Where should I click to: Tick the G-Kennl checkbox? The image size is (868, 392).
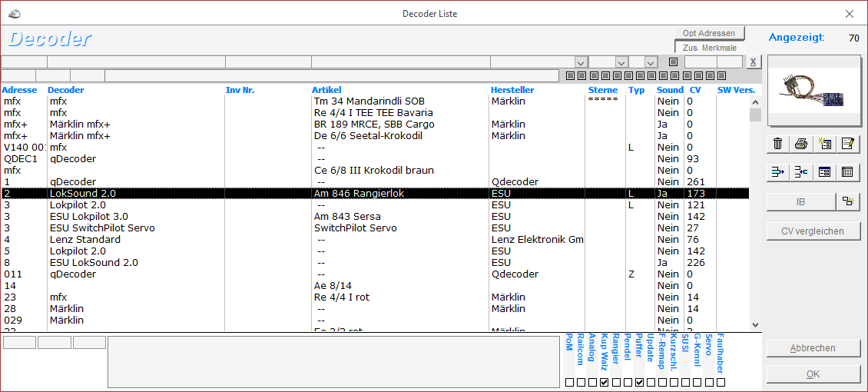pyautogui.click(x=697, y=382)
